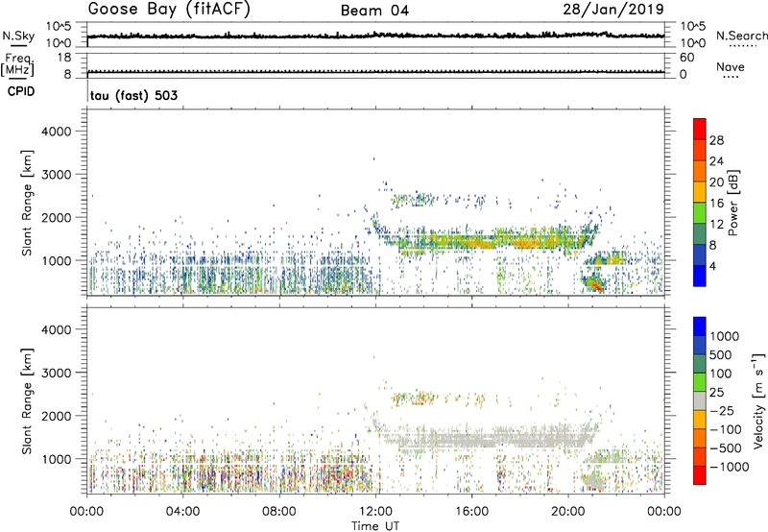Image resolution: width=768 pixels, height=532 pixels.
Task: Click the 20 label on Power colorbar
Action: [716, 182]
